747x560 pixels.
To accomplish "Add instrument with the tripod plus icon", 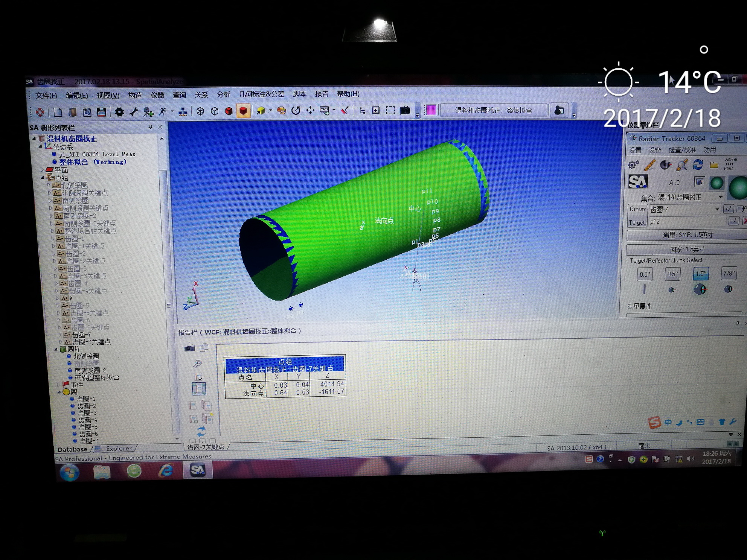I will pos(148,112).
